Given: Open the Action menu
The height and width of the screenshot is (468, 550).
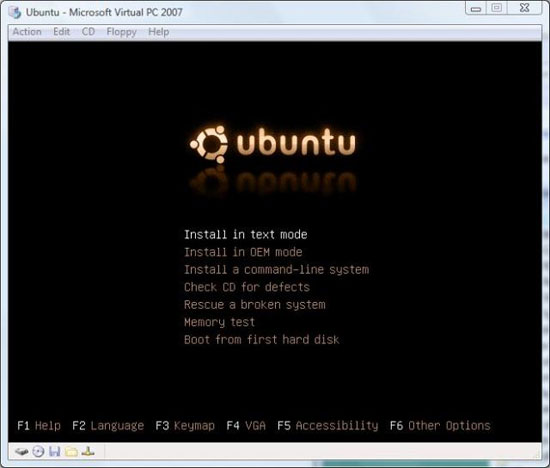Looking at the screenshot, I should (x=27, y=32).
